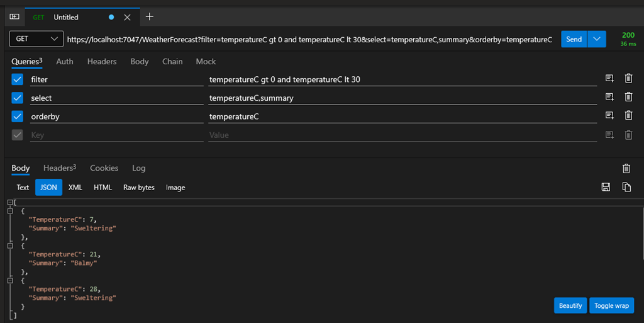The width and height of the screenshot is (644, 323).
Task: Open the GET method dropdown
Action: click(36, 39)
